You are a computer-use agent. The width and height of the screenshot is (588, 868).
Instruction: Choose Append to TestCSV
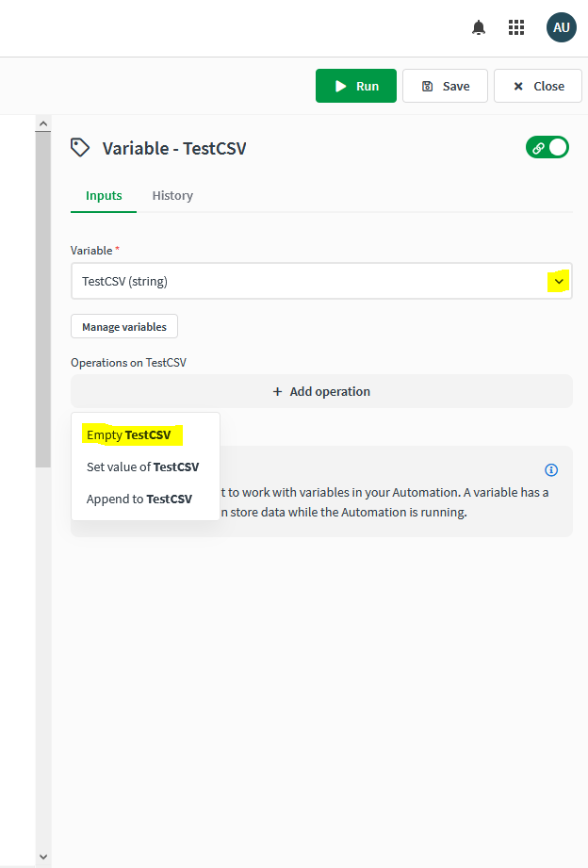[139, 499]
